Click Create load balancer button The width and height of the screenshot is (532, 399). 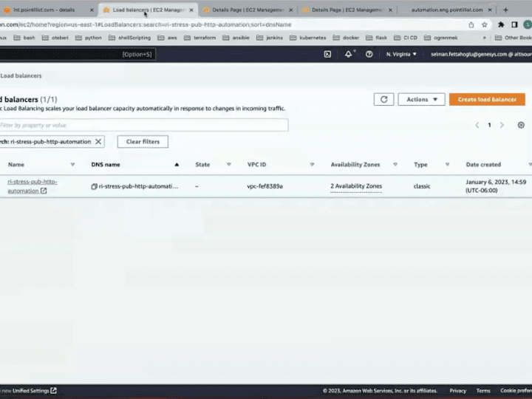click(x=487, y=100)
